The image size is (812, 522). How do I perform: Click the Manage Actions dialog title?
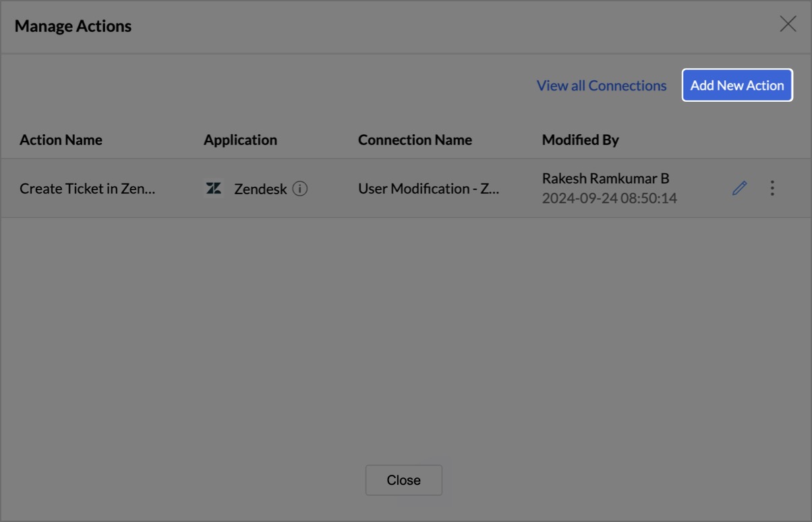tap(73, 26)
